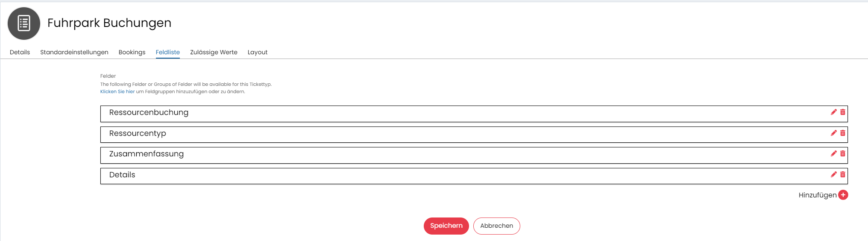
Task: Delete the Ressourcenbuchung field group
Action: (843, 112)
